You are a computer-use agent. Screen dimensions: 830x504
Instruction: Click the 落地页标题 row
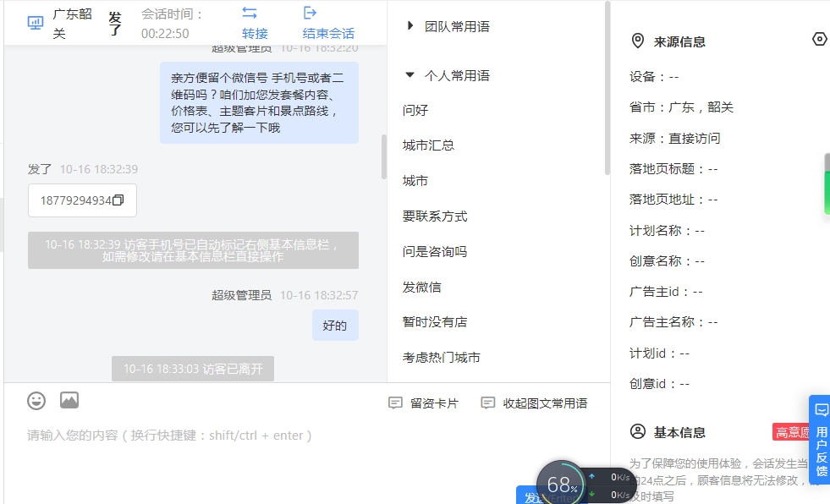[673, 169]
